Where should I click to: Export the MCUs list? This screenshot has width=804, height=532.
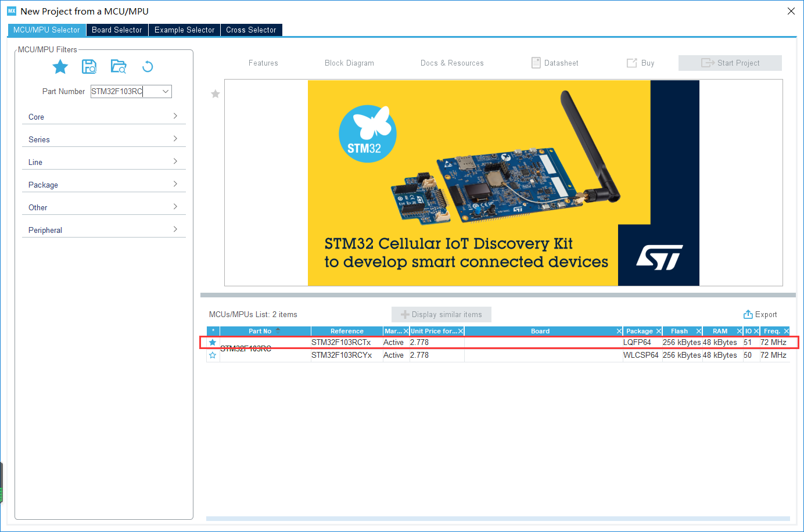coord(760,314)
